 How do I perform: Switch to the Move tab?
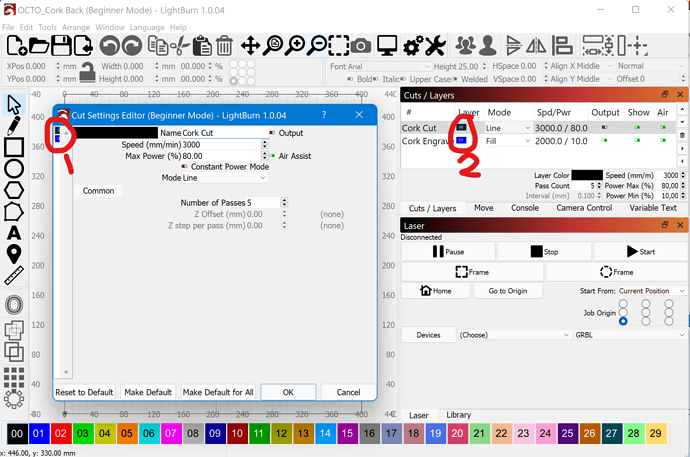pos(484,208)
